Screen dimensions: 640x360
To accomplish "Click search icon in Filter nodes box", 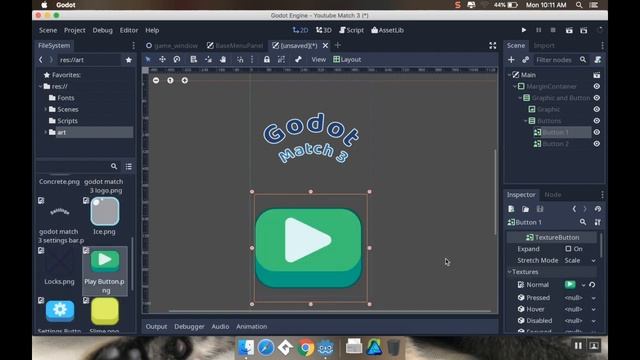I will (583, 60).
